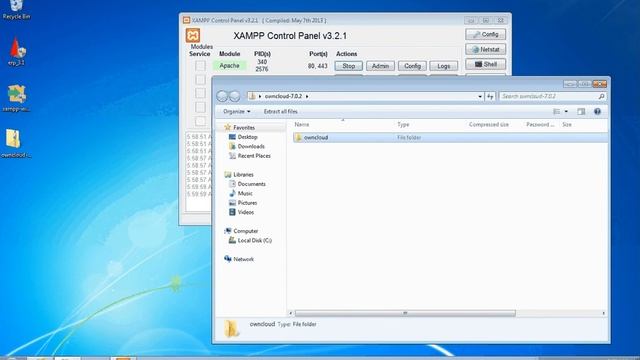Select Computer in navigation pane
The height and width of the screenshot is (360, 640).
pos(245,231)
